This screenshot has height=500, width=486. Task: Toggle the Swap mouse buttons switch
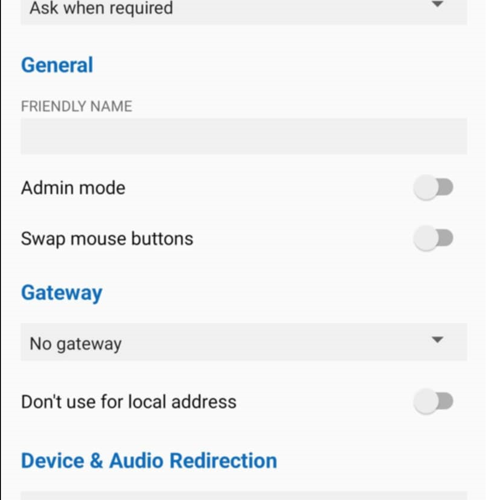point(433,238)
